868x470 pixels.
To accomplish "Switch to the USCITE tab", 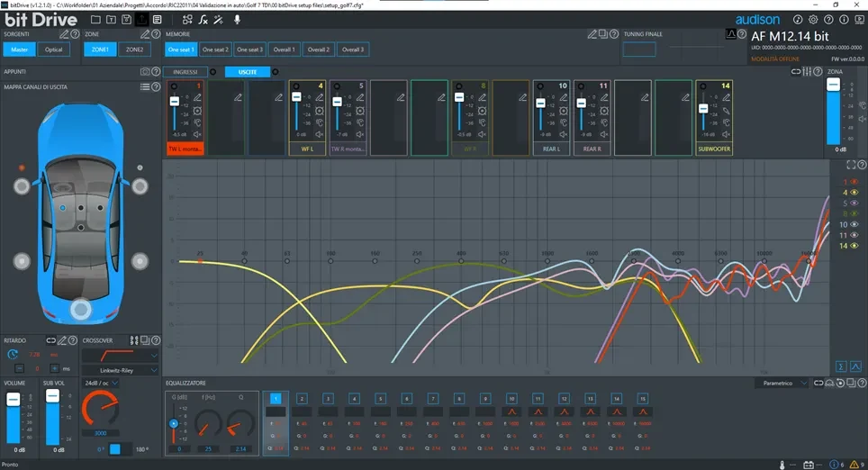I will click(x=248, y=72).
